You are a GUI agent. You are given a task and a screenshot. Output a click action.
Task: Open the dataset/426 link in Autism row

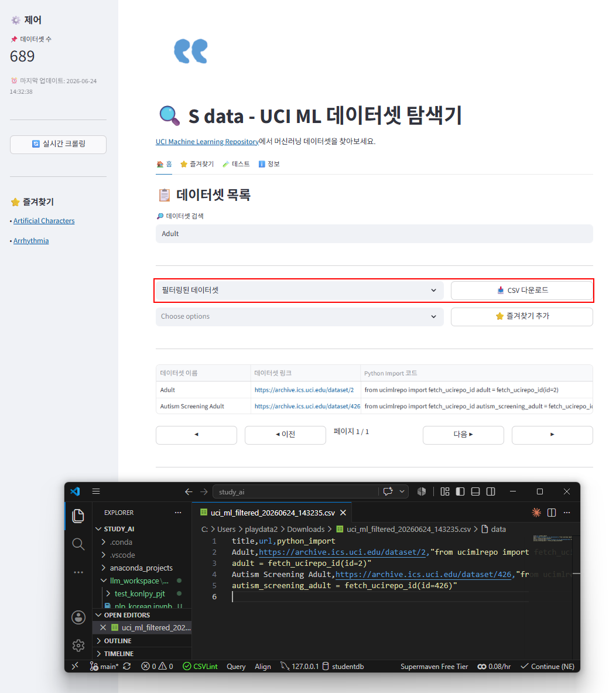click(x=307, y=406)
